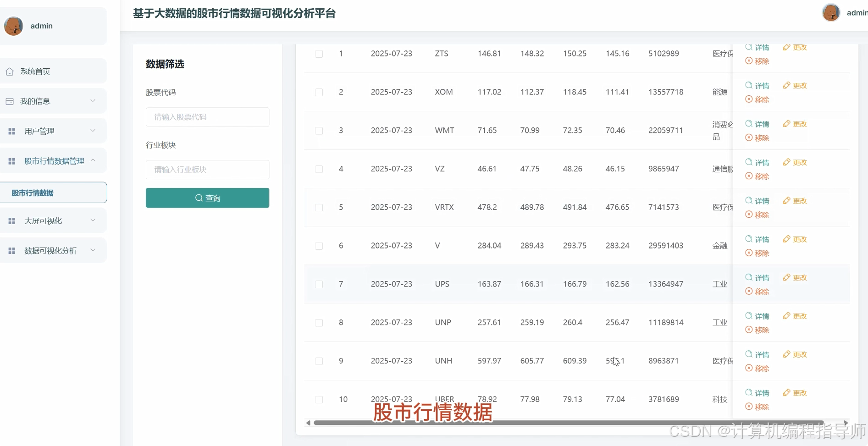868x446 pixels.
Task: Expand the 用户管理 menu section
Action: pos(54,131)
